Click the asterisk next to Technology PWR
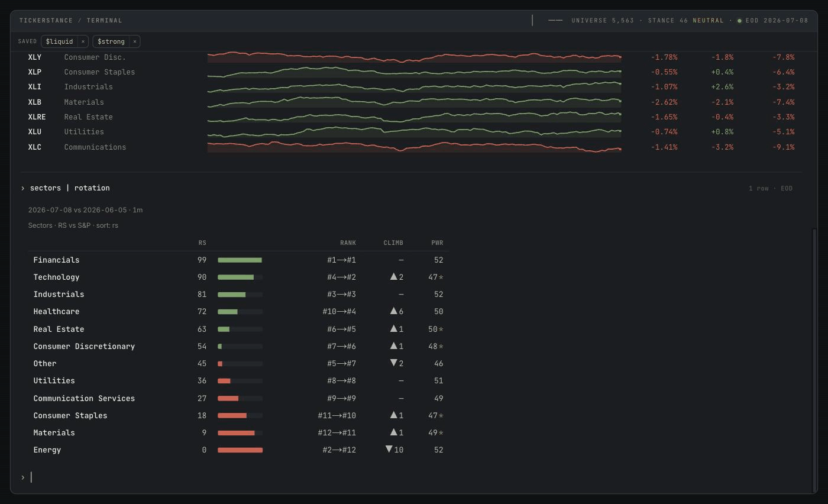The height and width of the screenshot is (504, 828). pos(441,277)
